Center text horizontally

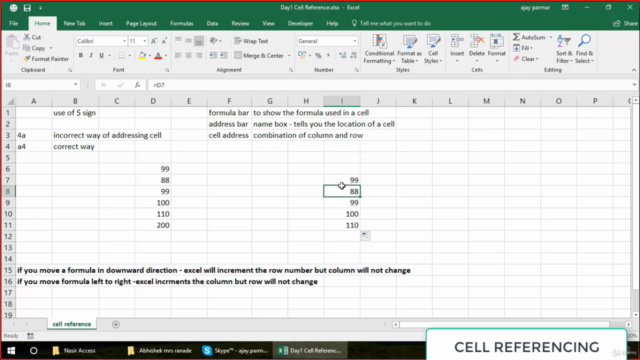tap(188, 56)
